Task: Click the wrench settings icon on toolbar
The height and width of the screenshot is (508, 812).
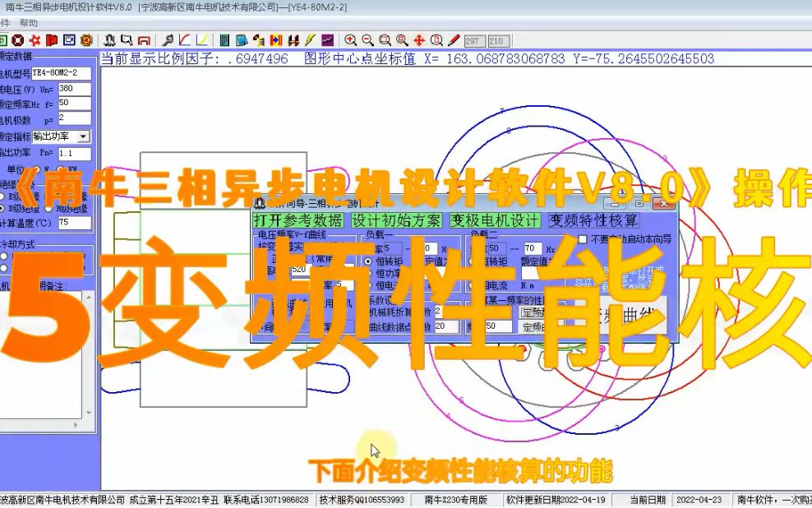Action: click(x=168, y=39)
